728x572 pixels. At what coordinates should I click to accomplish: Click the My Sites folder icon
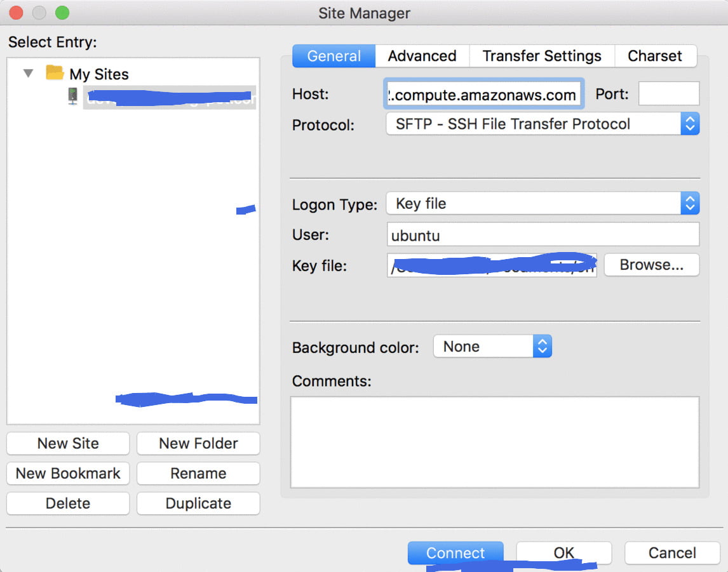[55, 73]
